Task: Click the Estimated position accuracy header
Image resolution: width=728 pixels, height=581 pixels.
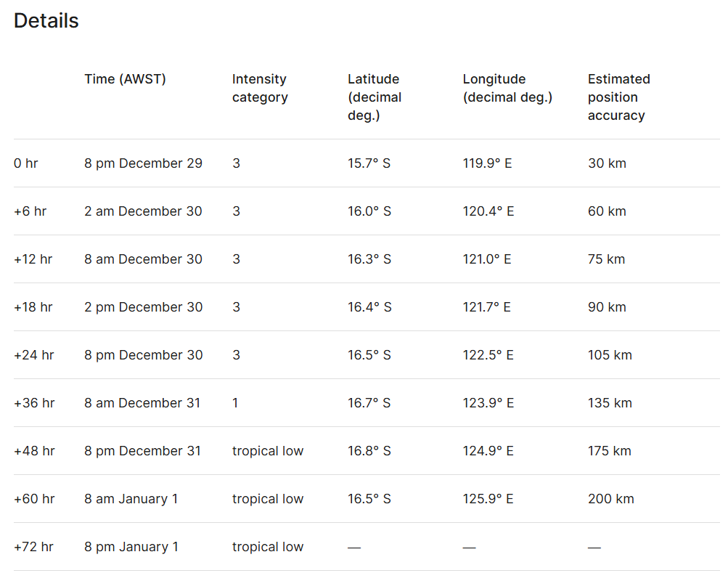Action: [x=618, y=97]
